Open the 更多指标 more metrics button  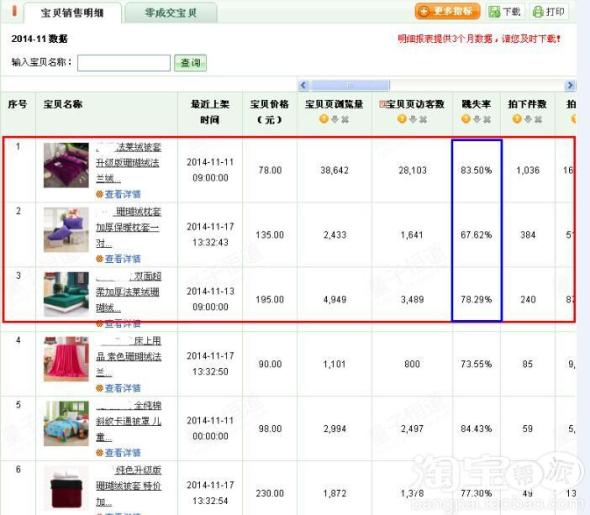447,11
